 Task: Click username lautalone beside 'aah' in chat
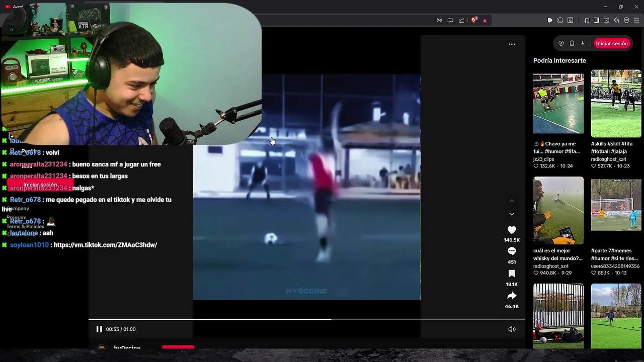tap(24, 233)
